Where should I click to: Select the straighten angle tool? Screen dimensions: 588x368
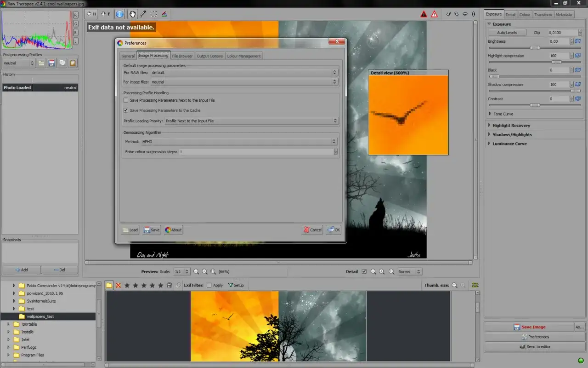(164, 14)
